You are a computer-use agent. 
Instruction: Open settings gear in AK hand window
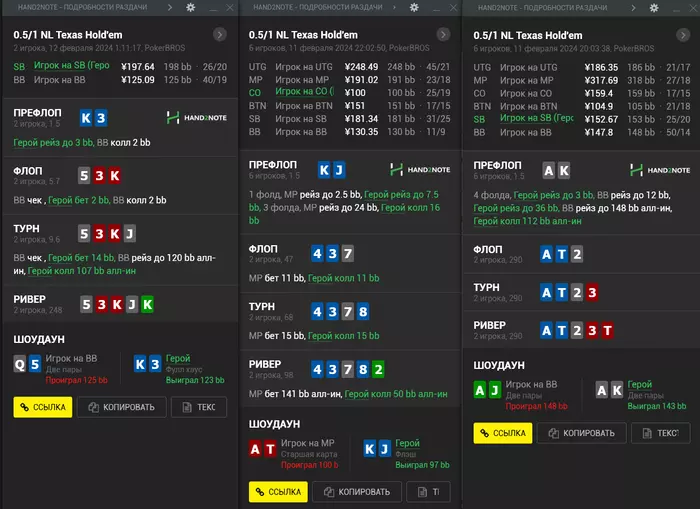654,8
